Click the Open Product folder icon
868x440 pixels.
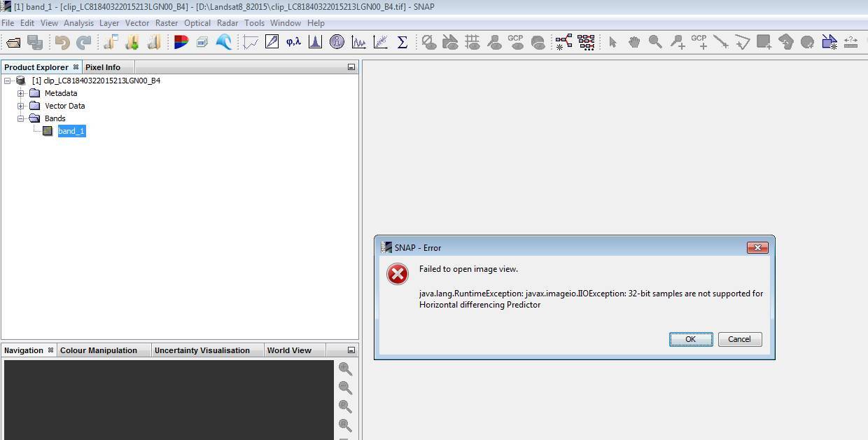click(x=13, y=43)
